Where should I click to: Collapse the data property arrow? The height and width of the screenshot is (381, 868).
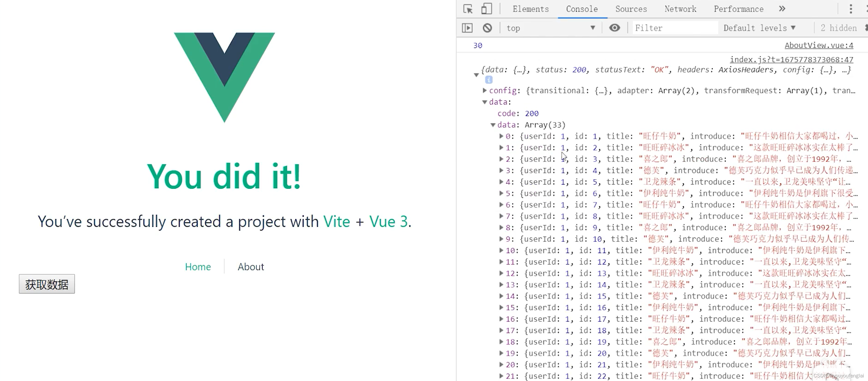[x=485, y=102]
